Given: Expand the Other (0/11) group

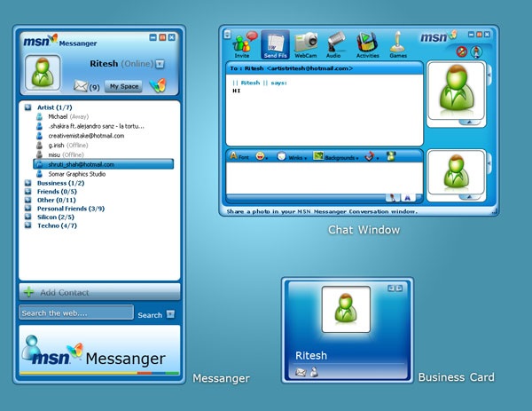Looking at the screenshot, I should tap(27, 200).
